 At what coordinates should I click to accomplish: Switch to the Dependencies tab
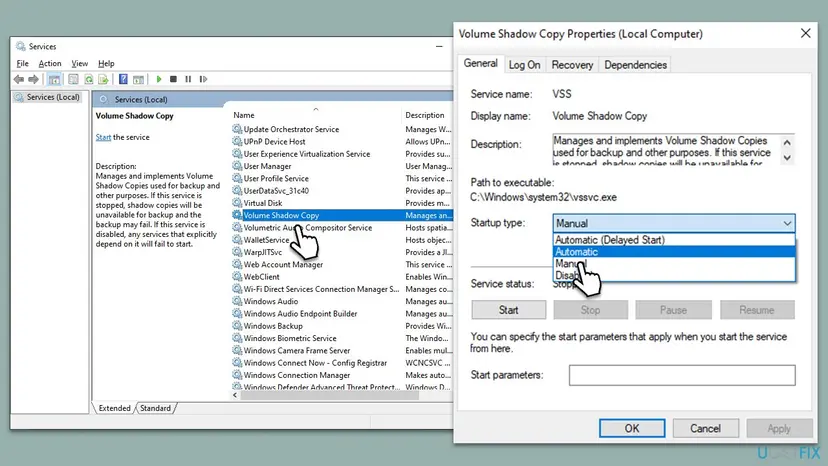point(635,65)
